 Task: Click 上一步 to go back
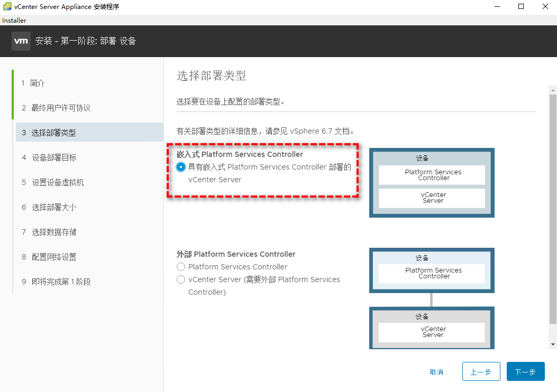tap(481, 371)
